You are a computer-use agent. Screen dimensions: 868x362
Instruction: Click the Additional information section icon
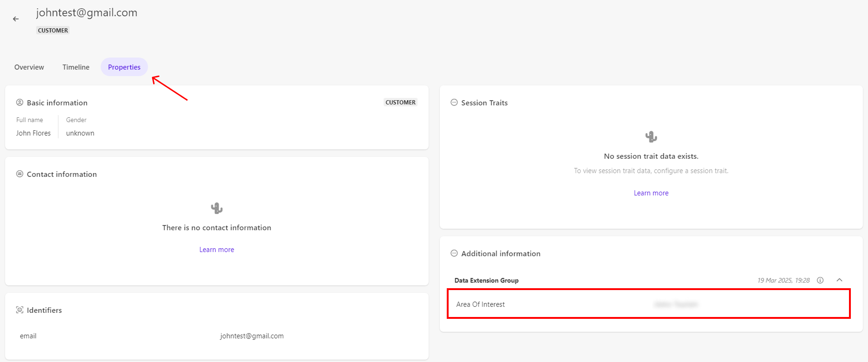454,253
